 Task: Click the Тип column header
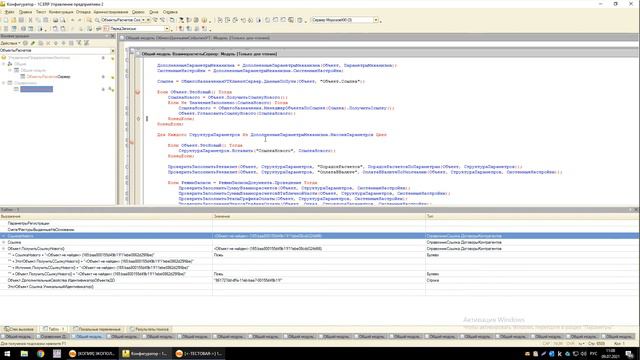pos(532,216)
